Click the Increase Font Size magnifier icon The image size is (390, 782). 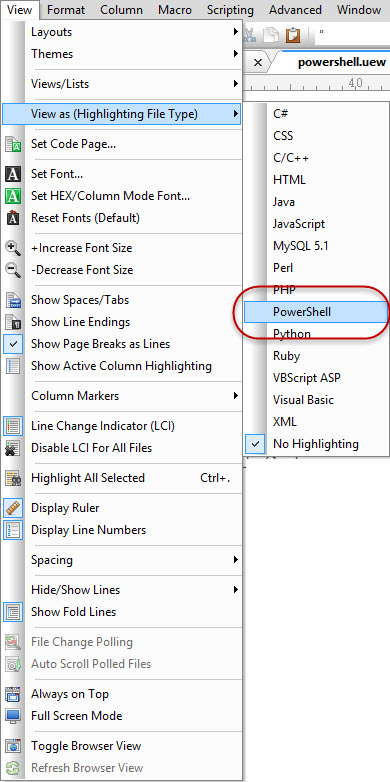pos(12,248)
